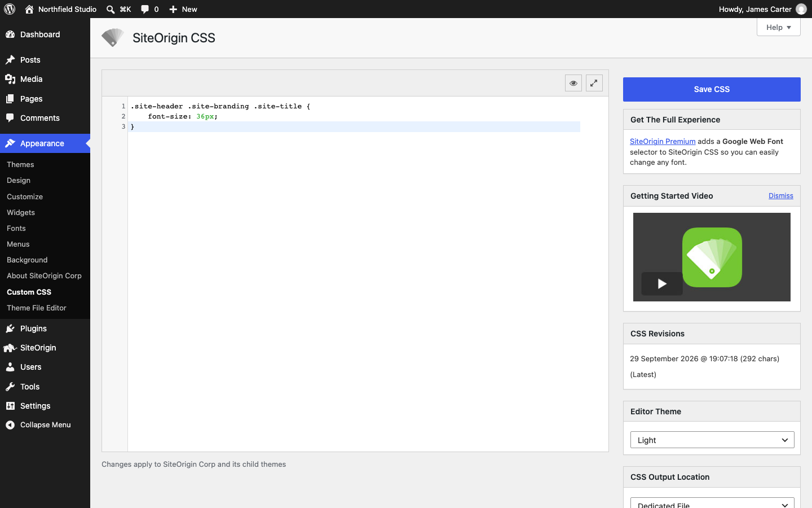
Task: Open the Settings sidebar item
Action: point(45,406)
